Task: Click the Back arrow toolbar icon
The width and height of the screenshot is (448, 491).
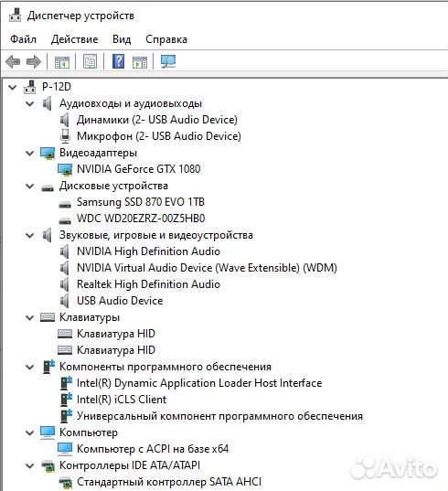Action: (x=13, y=61)
